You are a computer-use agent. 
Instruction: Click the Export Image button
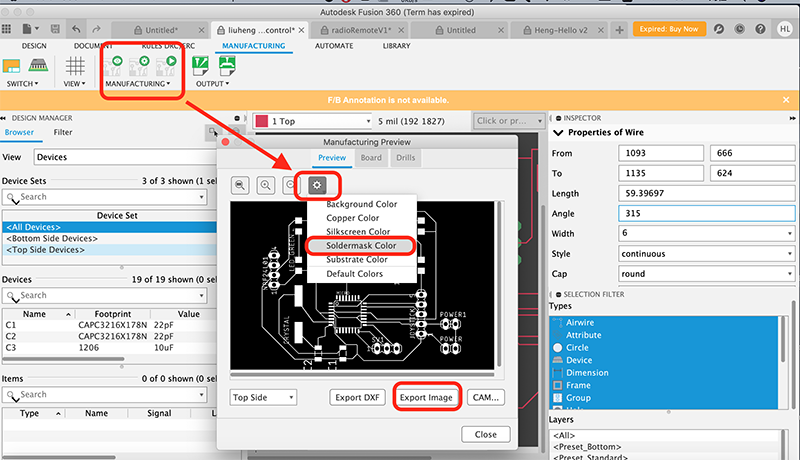426,397
